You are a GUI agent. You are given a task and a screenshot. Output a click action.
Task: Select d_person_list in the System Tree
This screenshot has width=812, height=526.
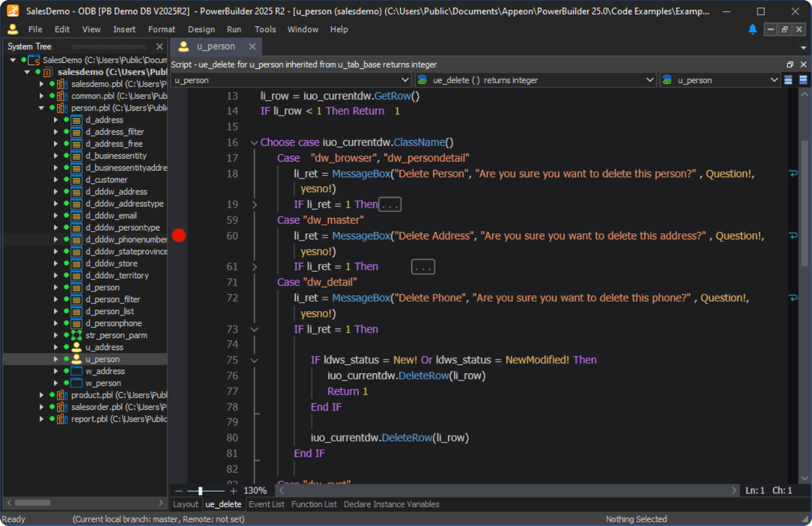(110, 311)
